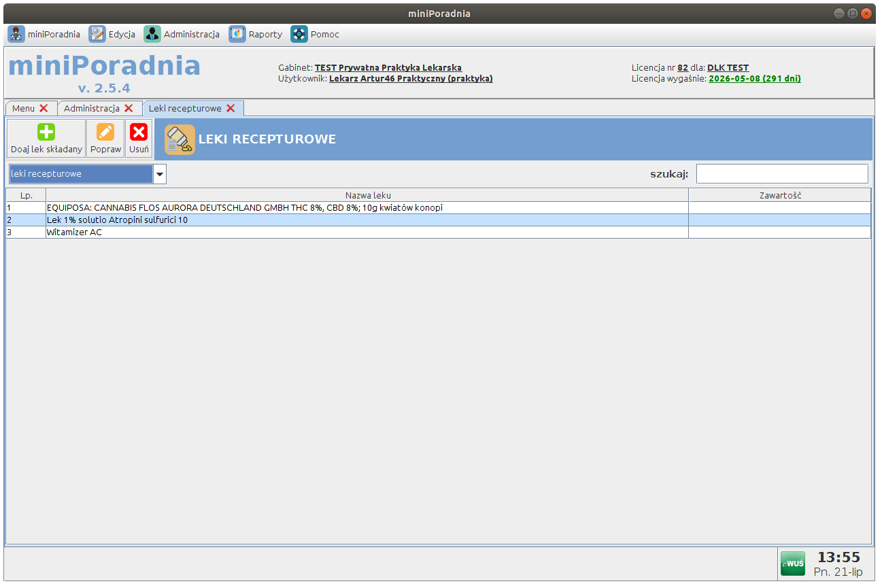Viewport: 882px width, 588px height.
Task: Select the EQUIPOSA Cannabis Flos row
Action: click(245, 208)
